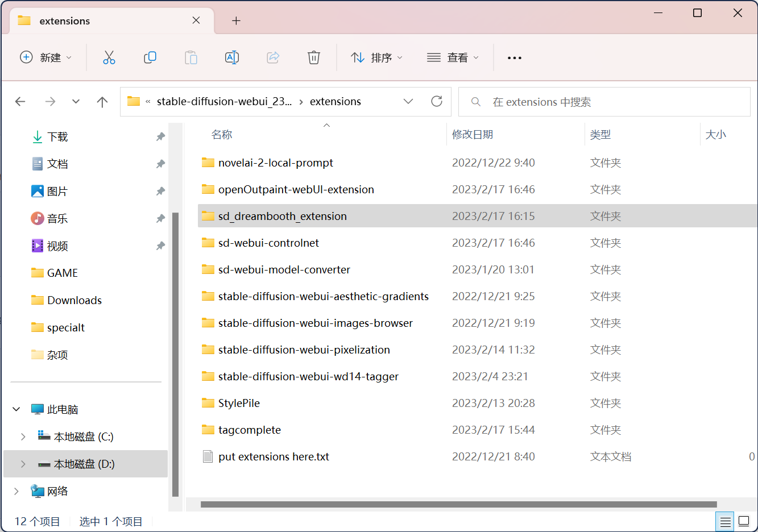Viewport: 758px width, 532px height.
Task: Sort by 名称 column header
Action: tap(222, 135)
